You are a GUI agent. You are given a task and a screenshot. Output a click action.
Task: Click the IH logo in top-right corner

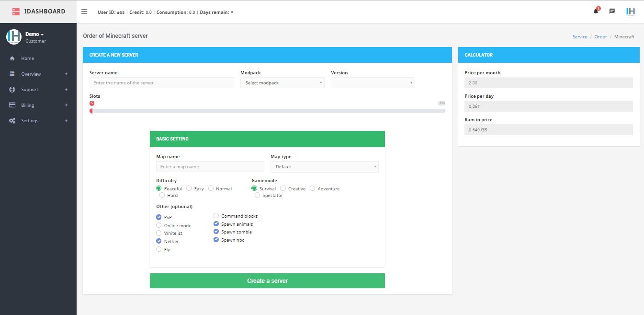click(x=631, y=11)
